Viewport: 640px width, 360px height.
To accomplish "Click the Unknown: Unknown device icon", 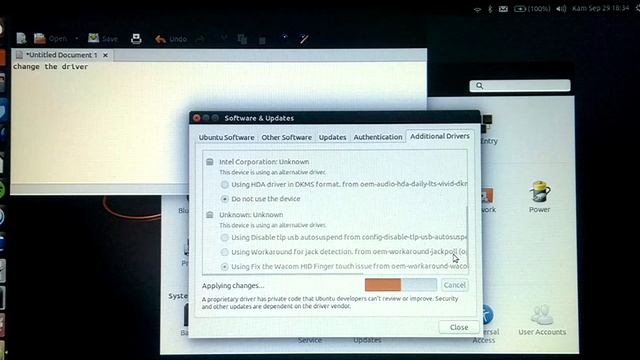I will pos(209,215).
